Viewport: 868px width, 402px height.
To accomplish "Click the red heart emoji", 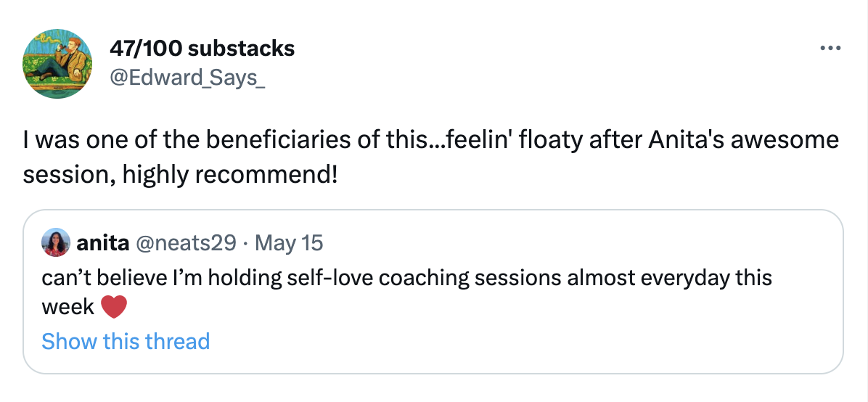I will click(x=114, y=307).
